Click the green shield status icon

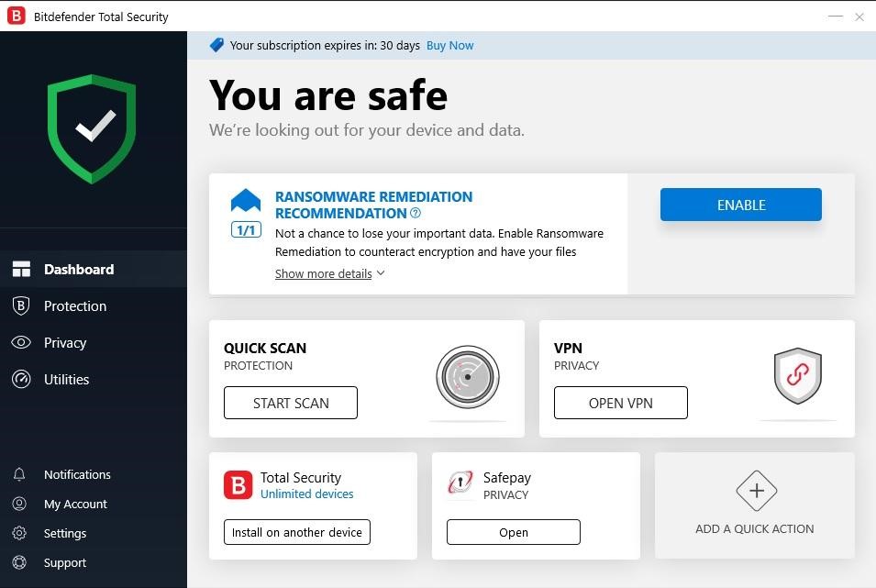92,128
